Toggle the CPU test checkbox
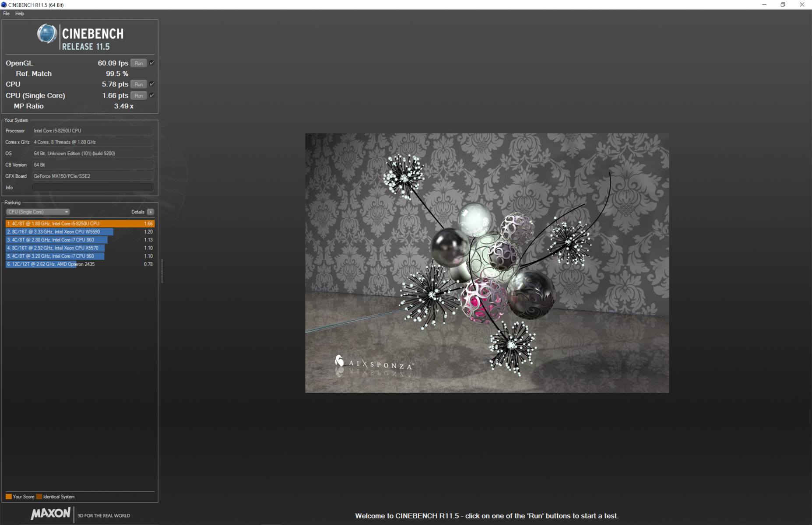 152,84
